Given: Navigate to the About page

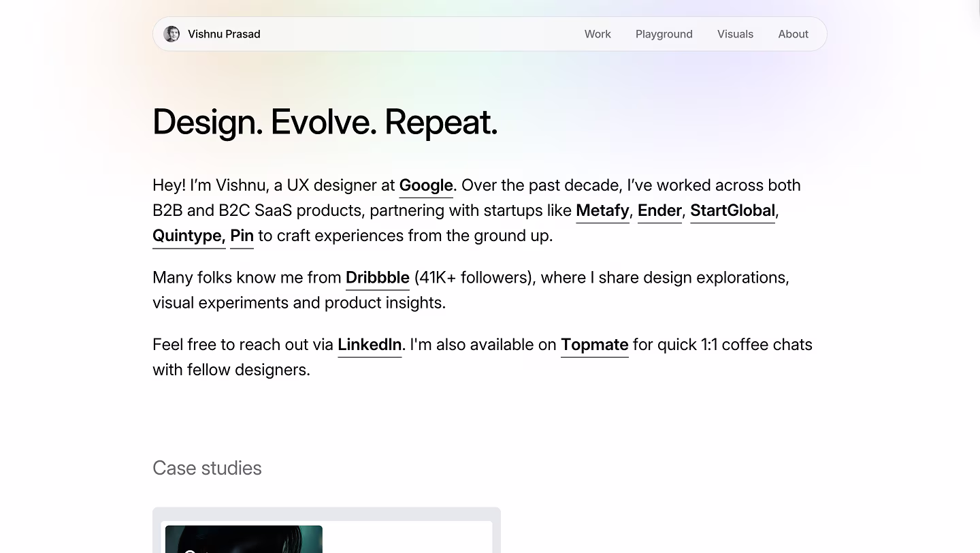Looking at the screenshot, I should tap(794, 34).
